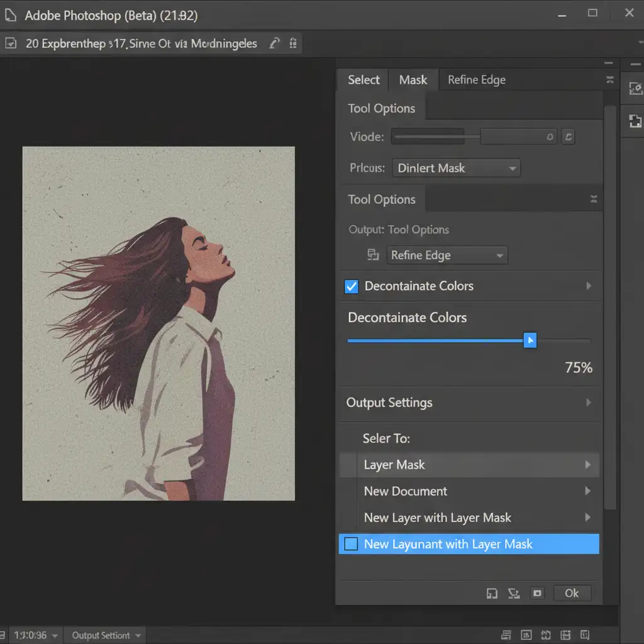Open the Refine Edge output dropdown

pyautogui.click(x=447, y=255)
